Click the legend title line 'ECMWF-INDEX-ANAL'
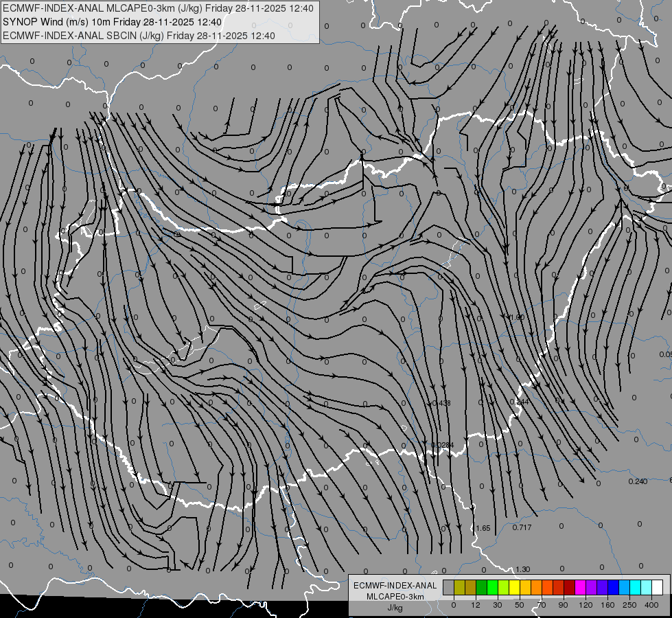Viewport: 672px width, 618px height. tap(395, 586)
